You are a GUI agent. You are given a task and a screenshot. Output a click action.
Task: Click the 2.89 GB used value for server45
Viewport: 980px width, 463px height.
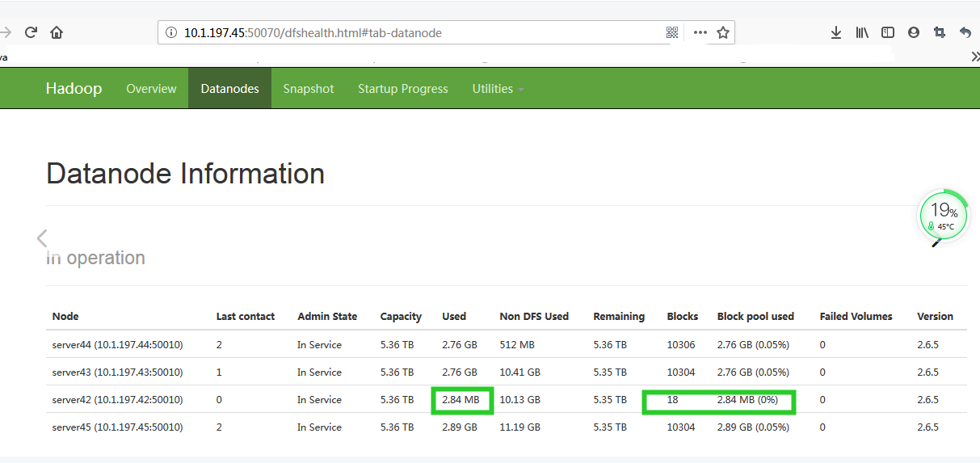pyautogui.click(x=460, y=427)
